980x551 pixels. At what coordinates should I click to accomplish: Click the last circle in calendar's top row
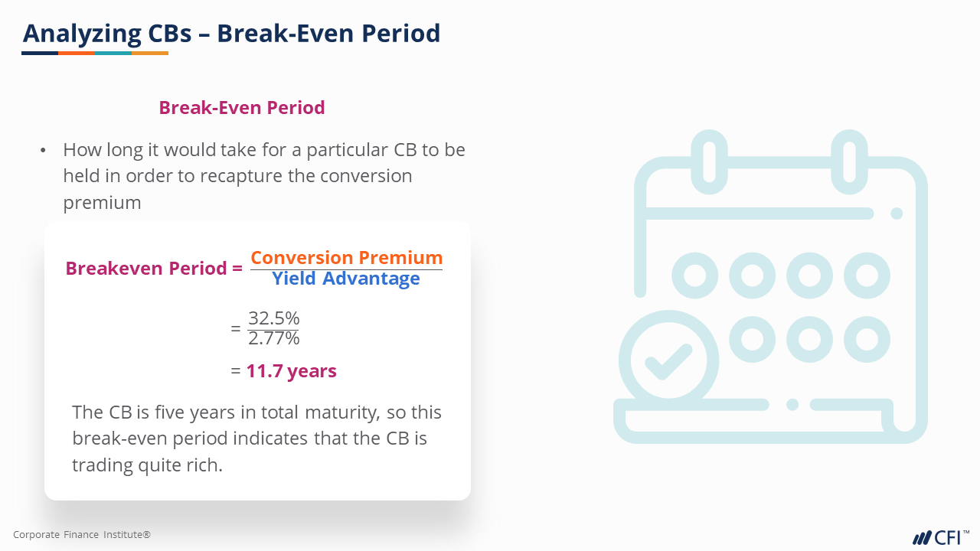click(867, 275)
